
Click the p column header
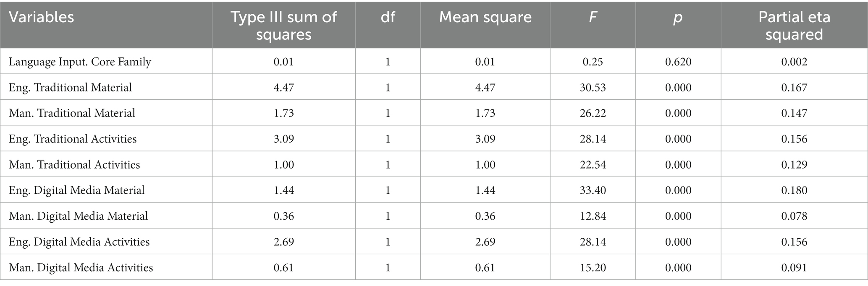click(x=678, y=18)
